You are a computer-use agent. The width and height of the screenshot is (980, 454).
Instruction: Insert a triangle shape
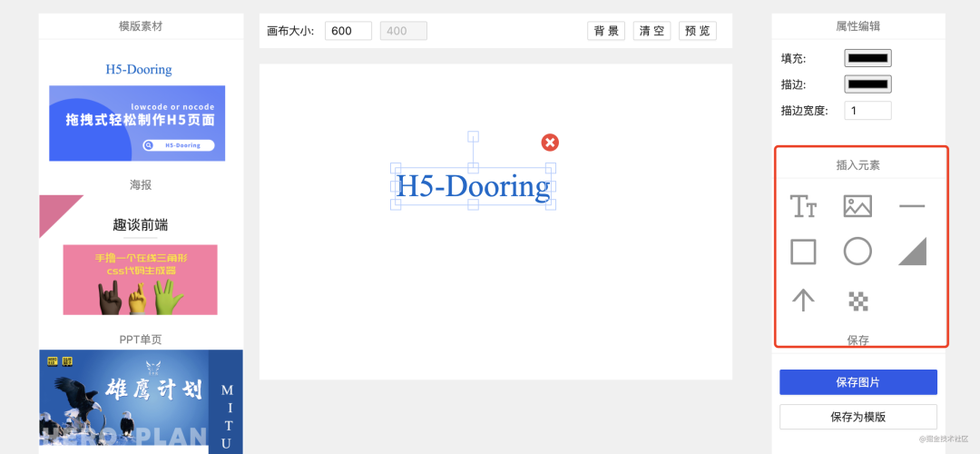(x=913, y=252)
